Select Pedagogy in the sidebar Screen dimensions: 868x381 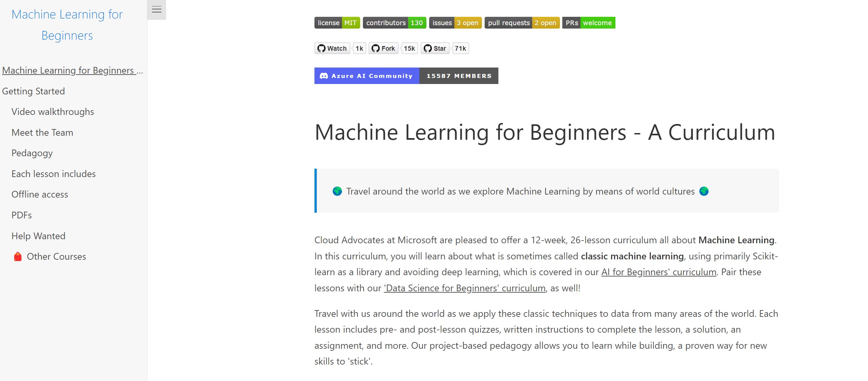point(32,153)
